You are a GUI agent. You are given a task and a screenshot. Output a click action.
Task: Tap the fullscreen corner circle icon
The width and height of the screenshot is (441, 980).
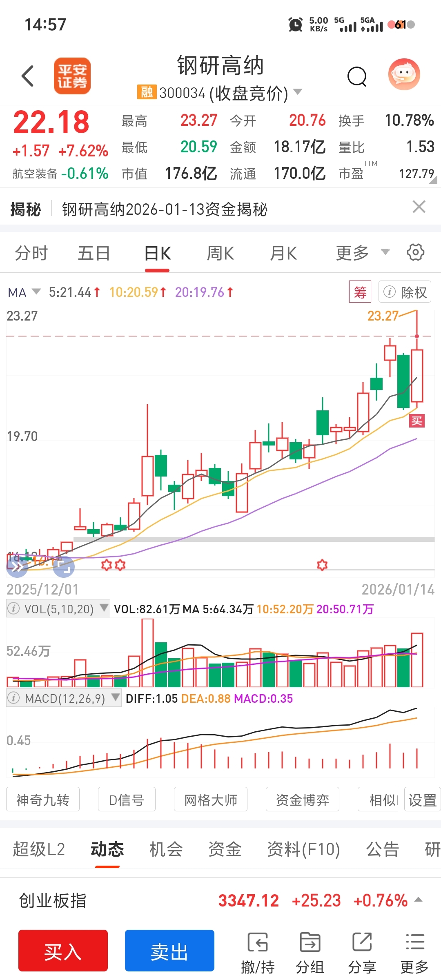[64, 567]
